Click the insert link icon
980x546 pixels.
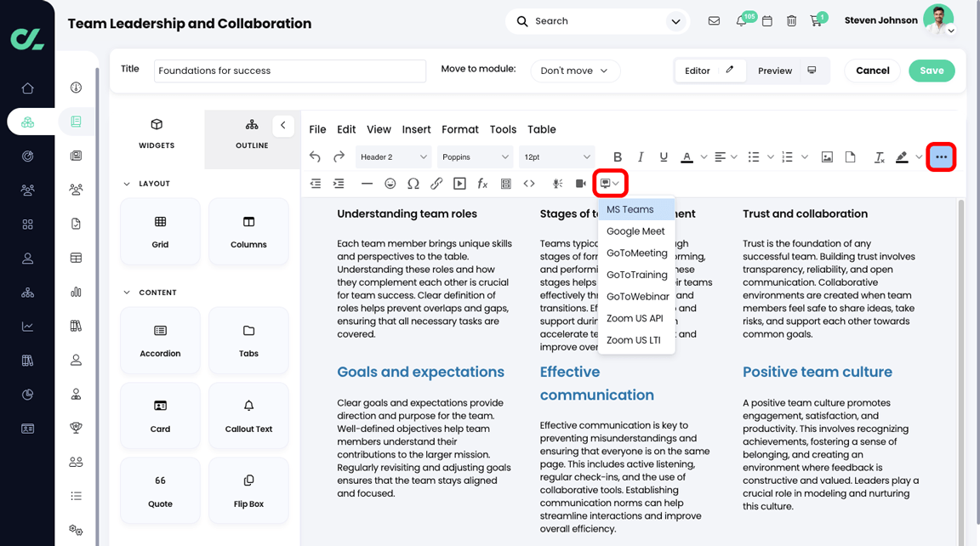point(436,183)
